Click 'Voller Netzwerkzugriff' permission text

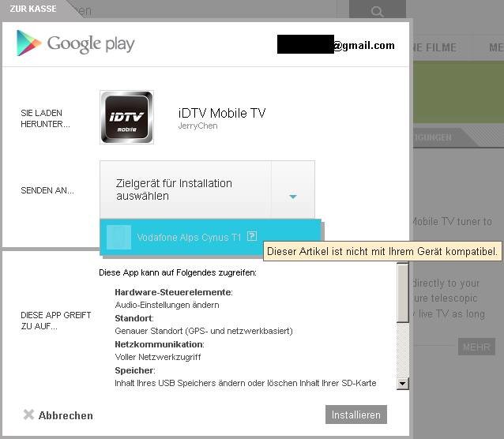tap(158, 357)
